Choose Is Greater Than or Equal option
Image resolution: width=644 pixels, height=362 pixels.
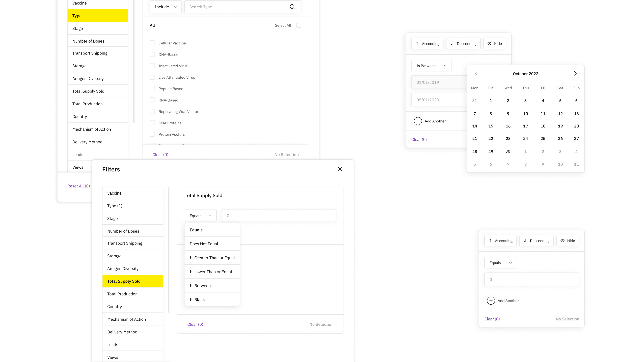pos(212,258)
